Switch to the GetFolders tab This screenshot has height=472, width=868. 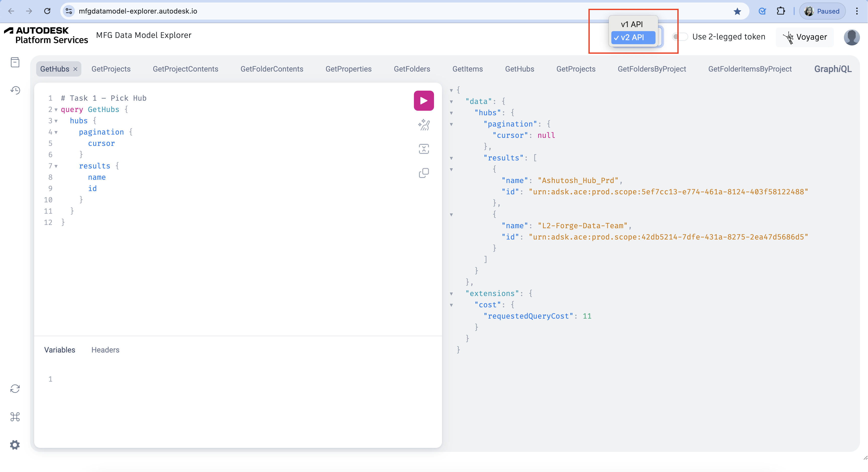click(x=412, y=69)
